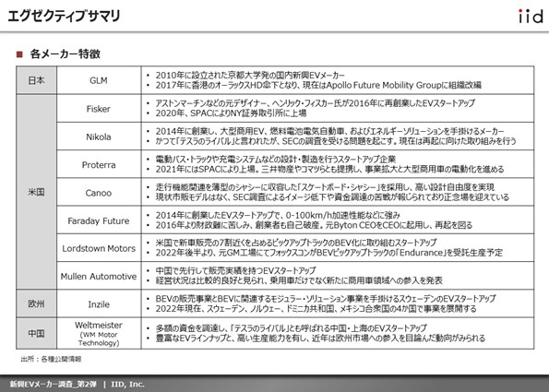Click the 現状市販モデルはなく line
This screenshot has height=392, width=549.
(332, 197)
